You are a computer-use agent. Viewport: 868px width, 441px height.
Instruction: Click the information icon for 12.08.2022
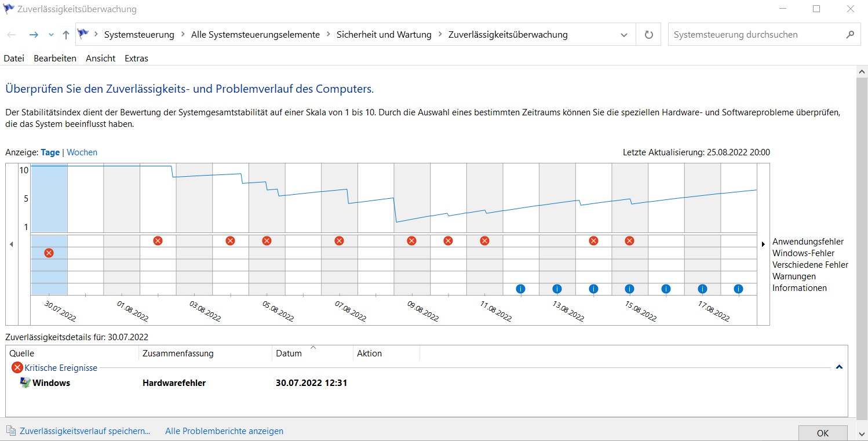coord(520,289)
